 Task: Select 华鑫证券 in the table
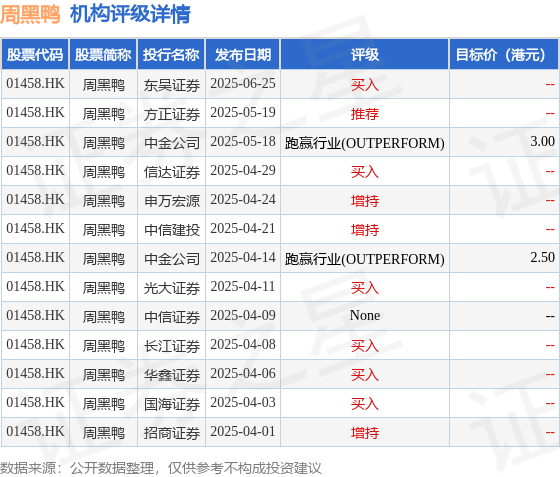coord(171,375)
